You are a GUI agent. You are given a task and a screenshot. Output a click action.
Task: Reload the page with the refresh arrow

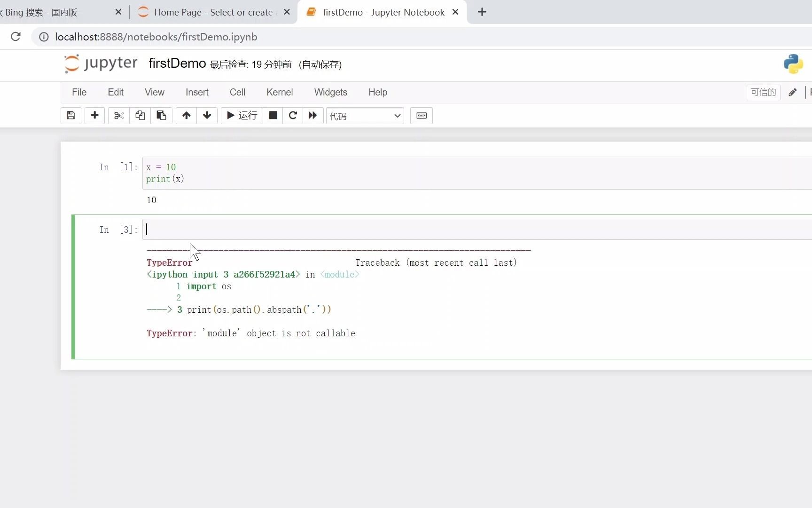[16, 37]
